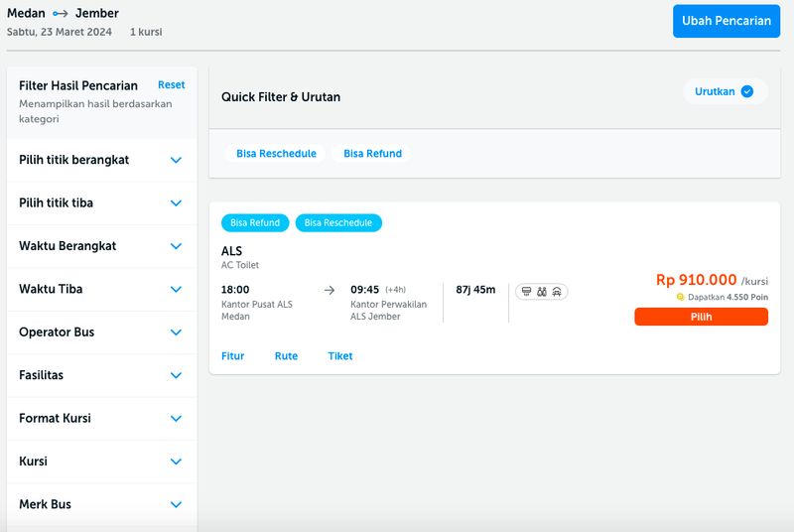Expand Fasilitas filter
794x532 pixels.
(x=102, y=375)
